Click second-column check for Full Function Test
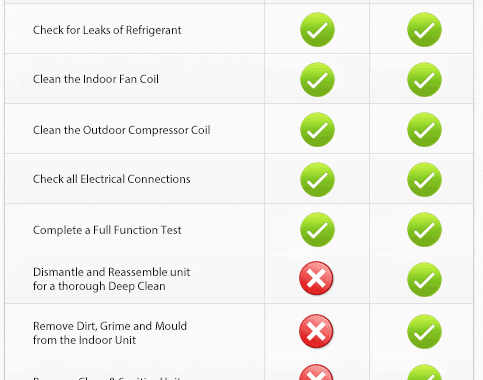 424,230
